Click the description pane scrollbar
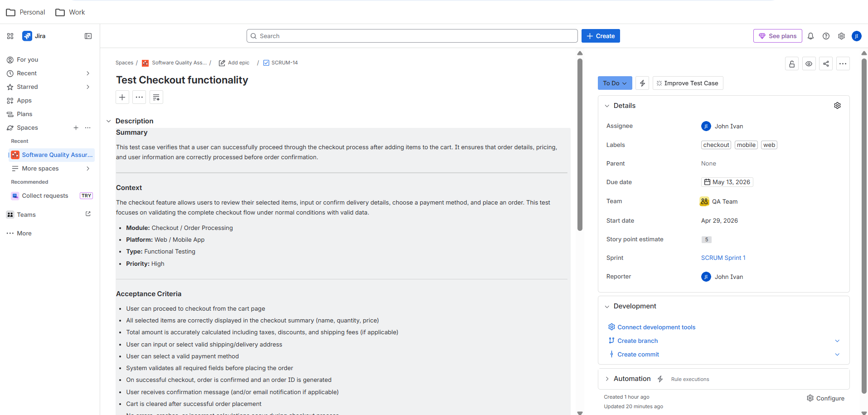This screenshot has height=415, width=868. pyautogui.click(x=580, y=144)
